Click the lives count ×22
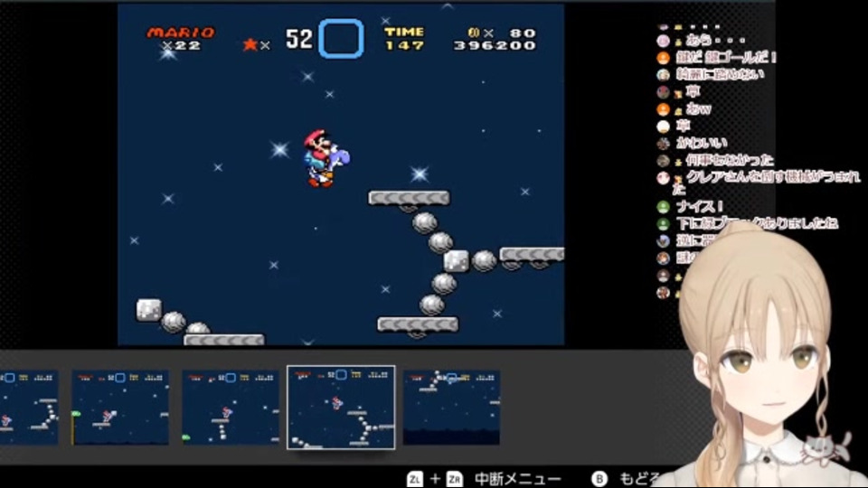Viewport: 868px width, 488px height. coord(182,45)
